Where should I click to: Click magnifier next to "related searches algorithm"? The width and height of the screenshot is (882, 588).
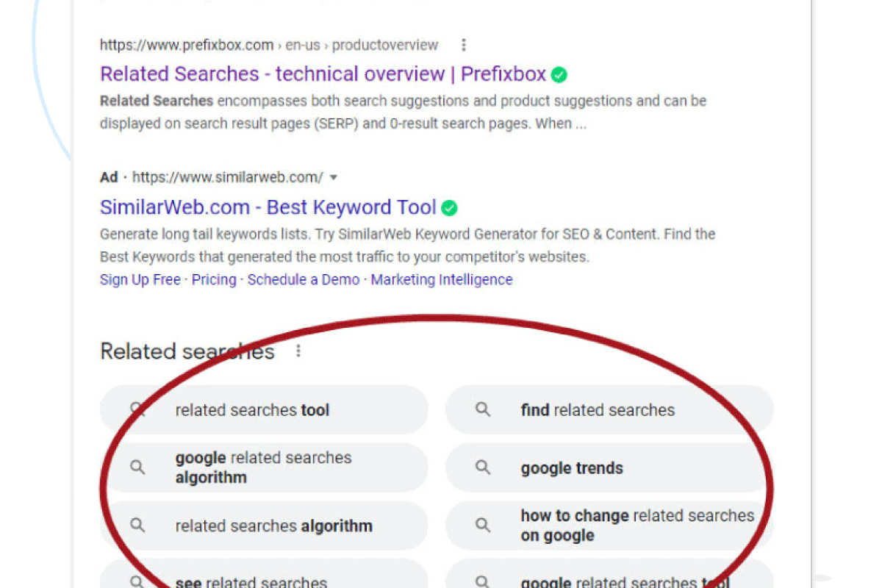point(137,526)
